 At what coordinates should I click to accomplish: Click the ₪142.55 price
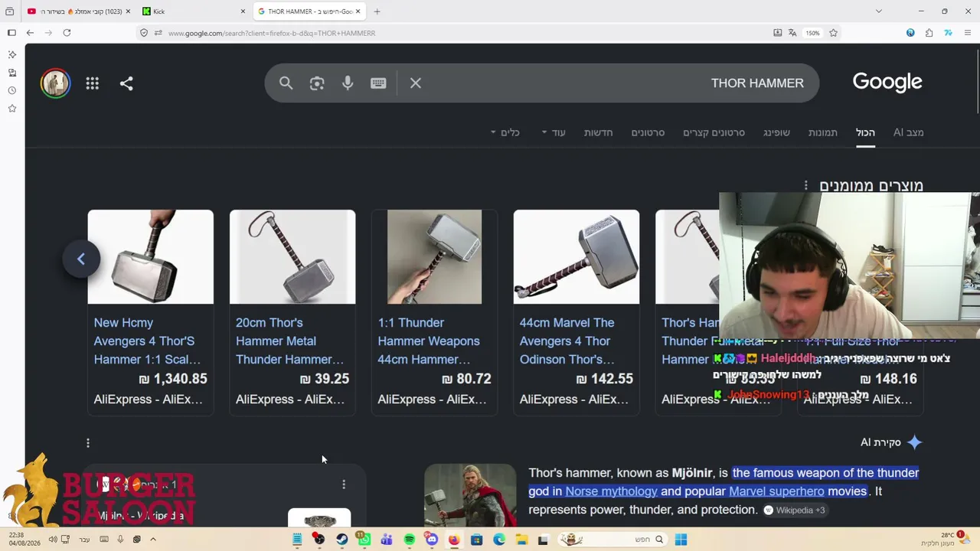[604, 379]
